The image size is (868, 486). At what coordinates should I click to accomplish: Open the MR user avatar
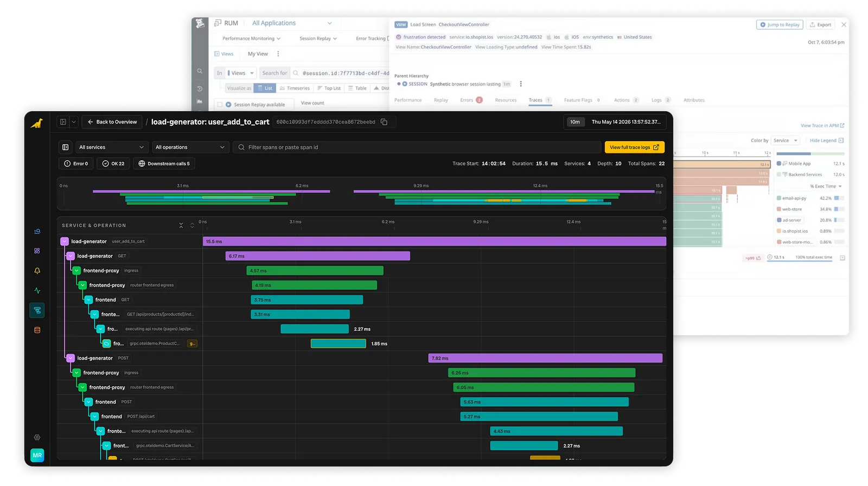(37, 455)
